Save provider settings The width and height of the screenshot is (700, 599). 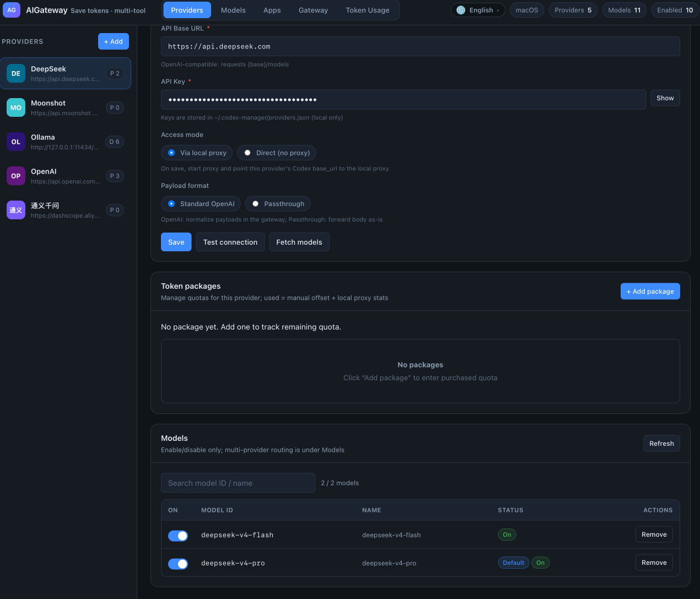(x=176, y=242)
